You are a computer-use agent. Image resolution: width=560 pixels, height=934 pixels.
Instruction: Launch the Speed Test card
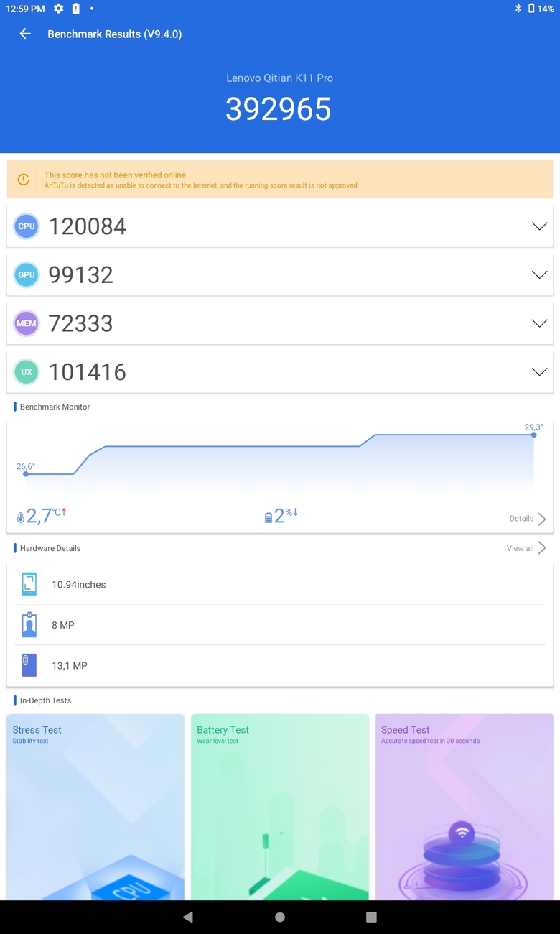click(465, 807)
